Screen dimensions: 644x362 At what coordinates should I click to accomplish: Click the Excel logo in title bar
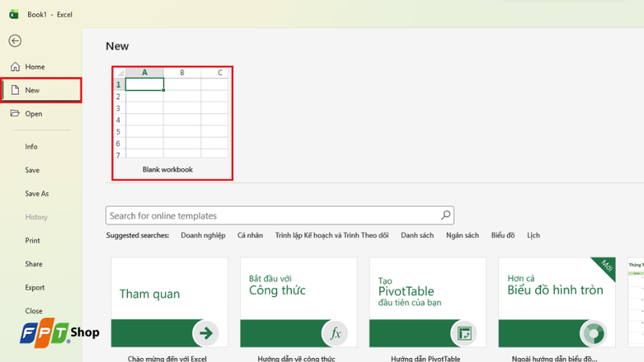14,14
